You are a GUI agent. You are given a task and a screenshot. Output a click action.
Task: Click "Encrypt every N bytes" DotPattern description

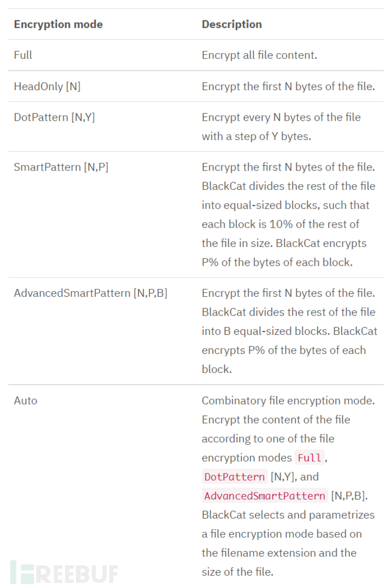281,117
